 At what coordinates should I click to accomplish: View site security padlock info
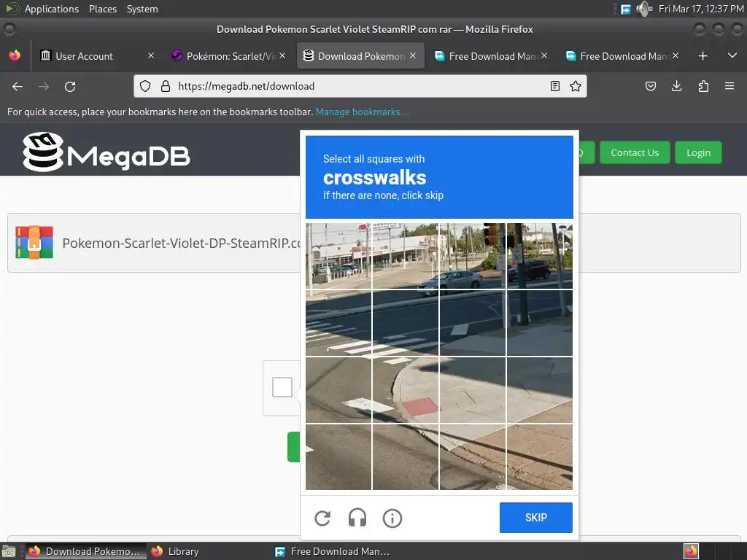(166, 86)
